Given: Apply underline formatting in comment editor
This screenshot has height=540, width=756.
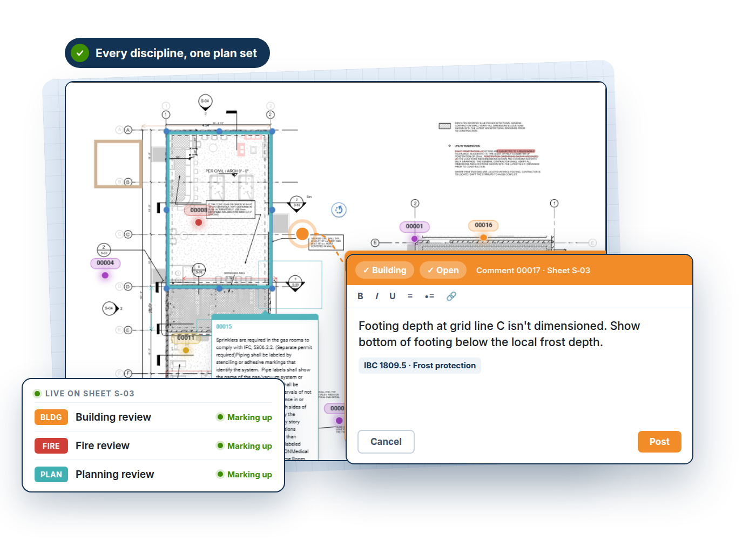Looking at the screenshot, I should pyautogui.click(x=393, y=296).
